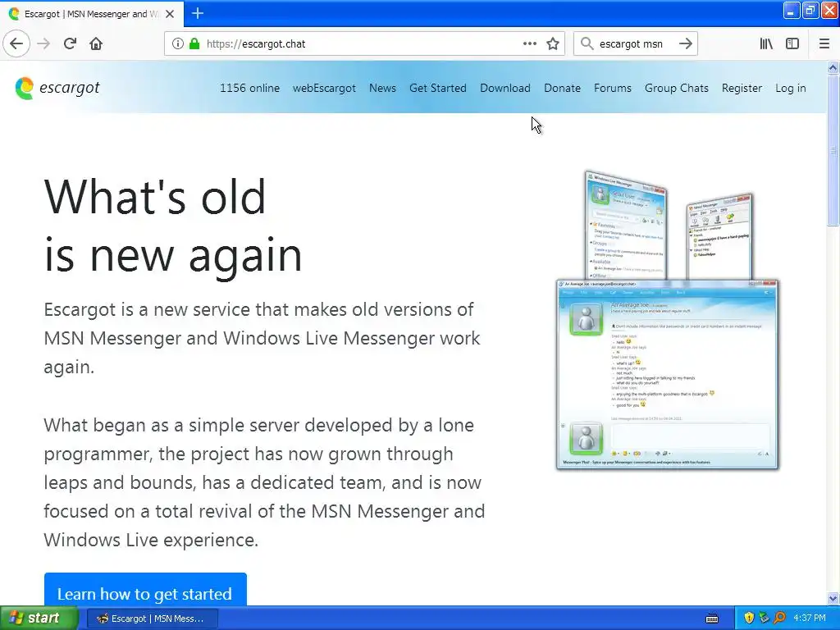
Task: Open the Windows Start menu
Action: (x=39, y=619)
